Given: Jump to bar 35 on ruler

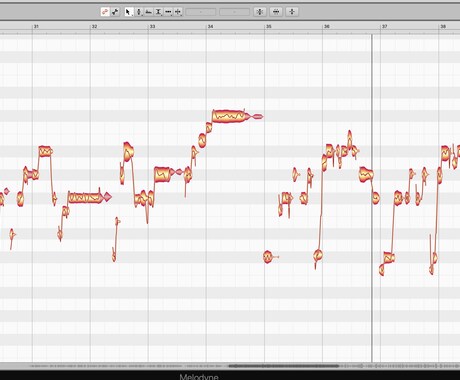Looking at the screenshot, I should pos(269,26).
